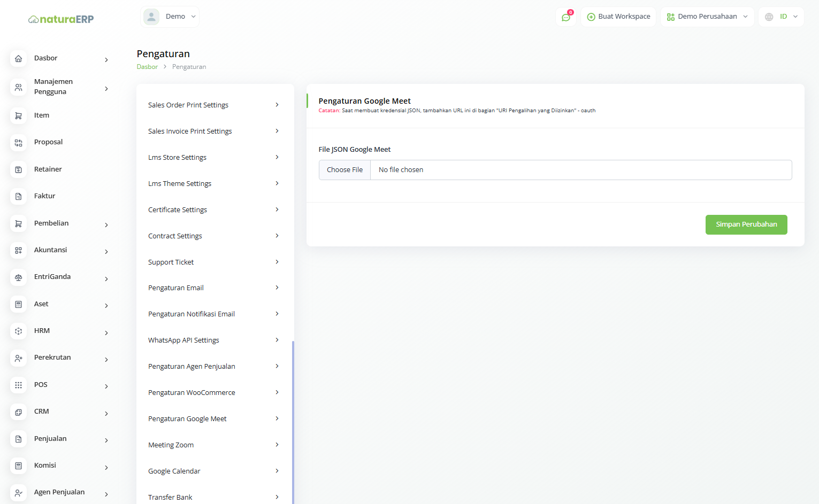Open the Demo Perusahaan workspace dropdown
The width and height of the screenshot is (819, 504).
(707, 17)
